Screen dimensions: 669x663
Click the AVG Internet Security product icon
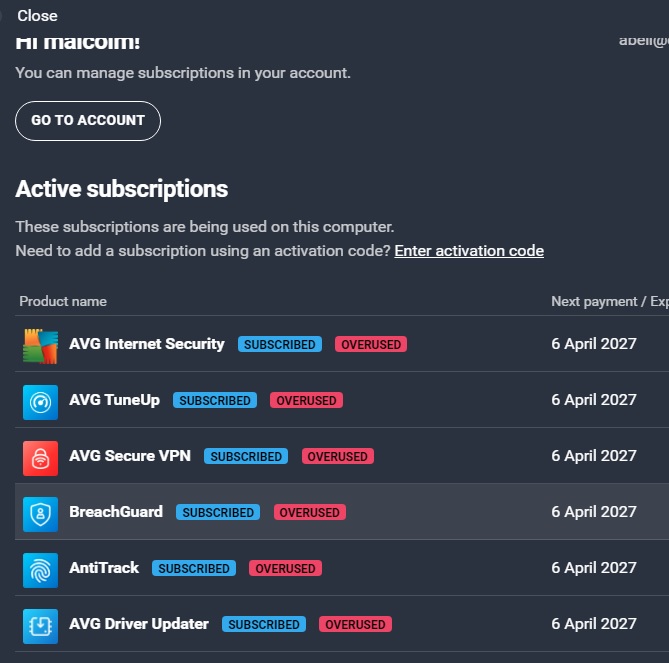40,346
